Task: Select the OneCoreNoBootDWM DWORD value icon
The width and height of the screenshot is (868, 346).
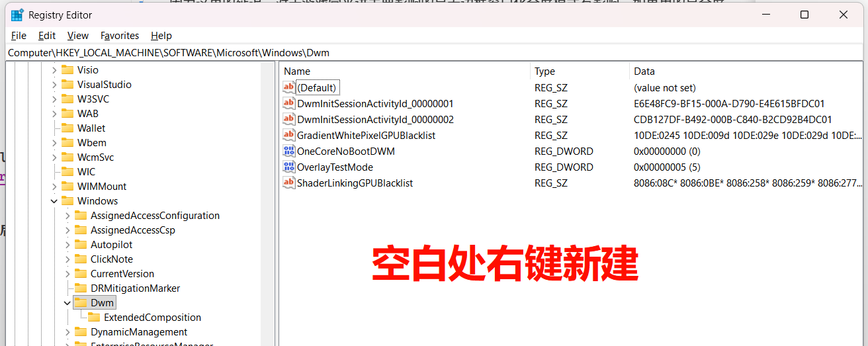Action: pyautogui.click(x=288, y=151)
